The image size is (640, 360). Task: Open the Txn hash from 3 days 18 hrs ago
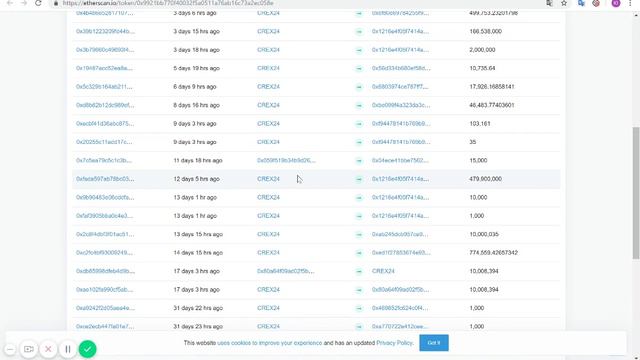[x=104, y=50]
